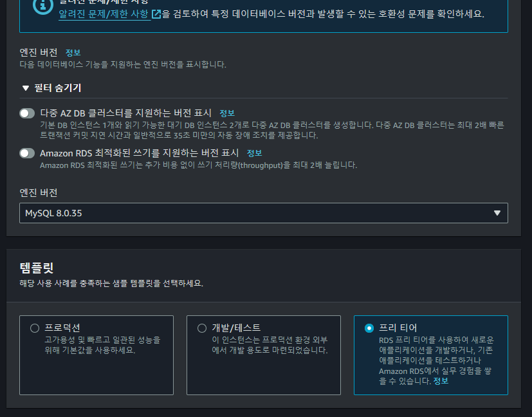The image size is (532, 417).
Task: Collapse the 필터 숨기기 triangle expander
Action: pyautogui.click(x=26, y=88)
